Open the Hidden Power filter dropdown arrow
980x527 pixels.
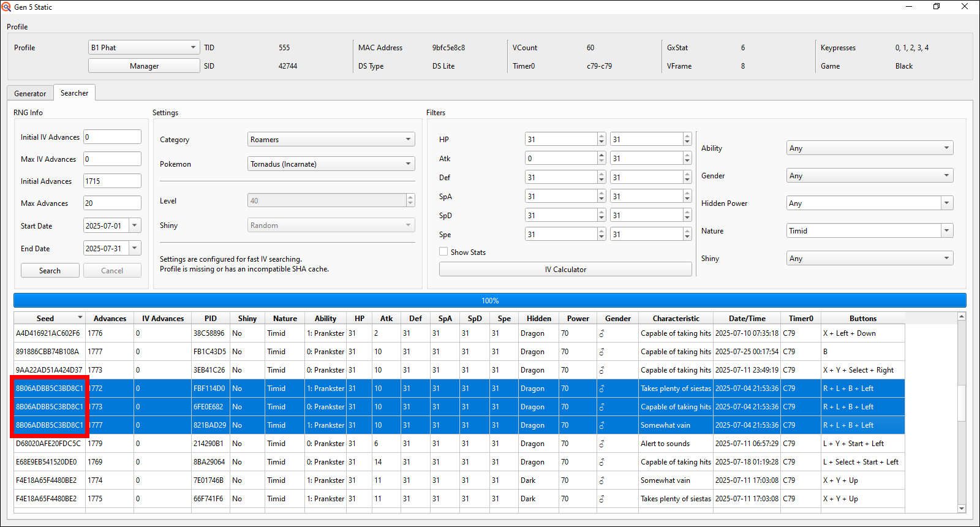click(x=947, y=203)
